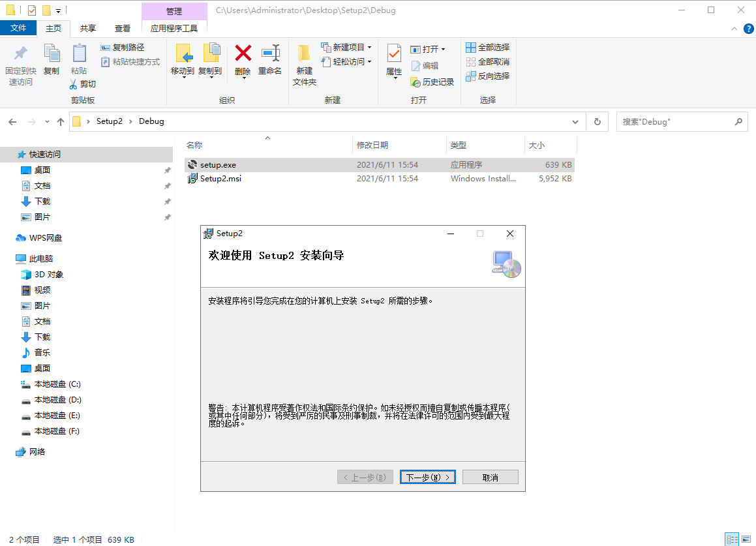Click the Pin to Quick access icon
Image resolution: width=756 pixels, height=546 pixels.
pyautogui.click(x=21, y=53)
